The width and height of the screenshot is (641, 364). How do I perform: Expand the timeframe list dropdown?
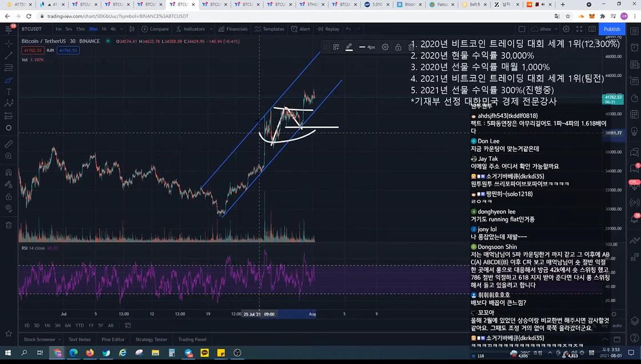pyautogui.click(x=122, y=29)
